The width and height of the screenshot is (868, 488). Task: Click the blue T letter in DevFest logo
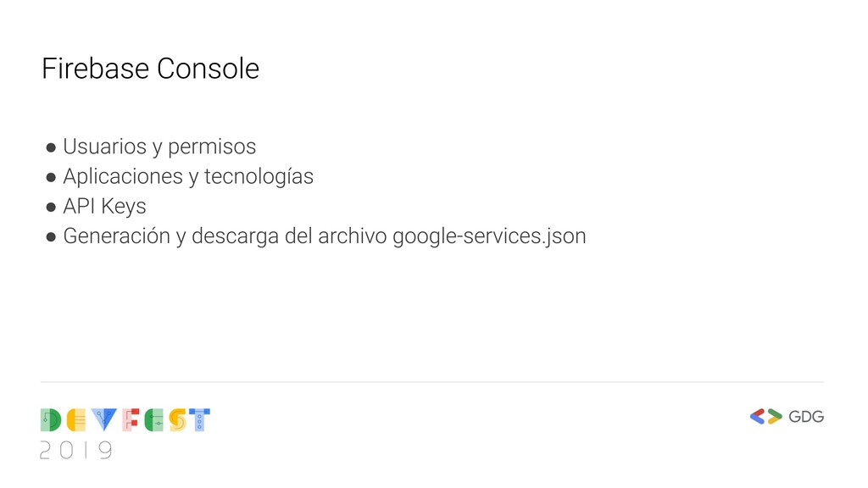pyautogui.click(x=199, y=420)
